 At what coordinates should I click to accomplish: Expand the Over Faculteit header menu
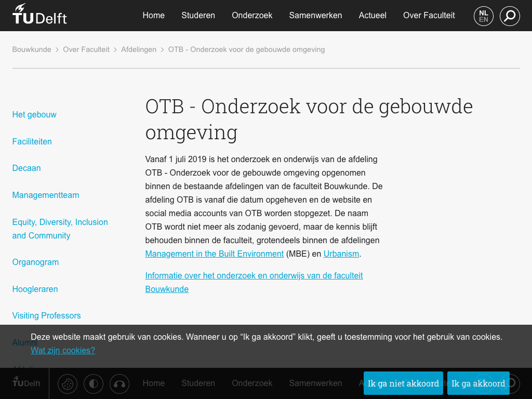click(429, 16)
